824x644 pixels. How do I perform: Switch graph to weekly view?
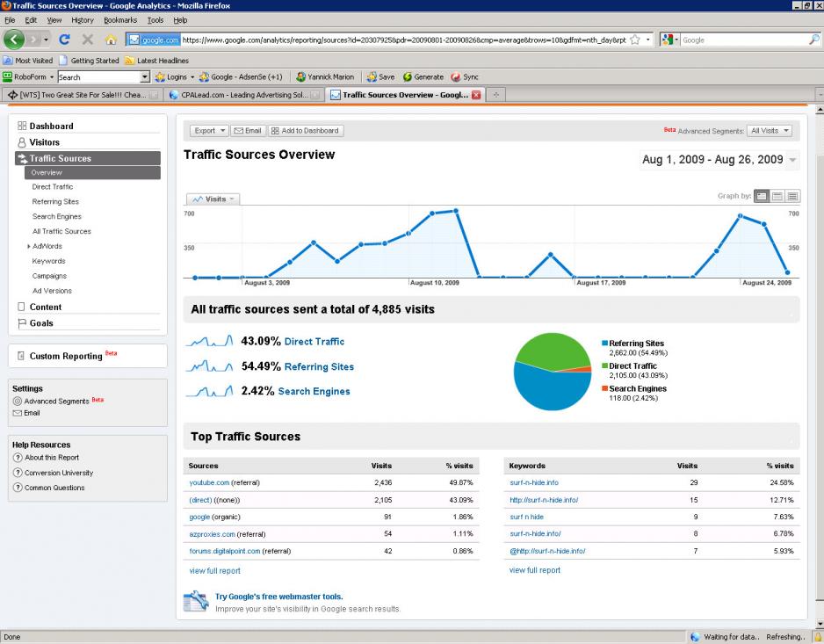(777, 196)
